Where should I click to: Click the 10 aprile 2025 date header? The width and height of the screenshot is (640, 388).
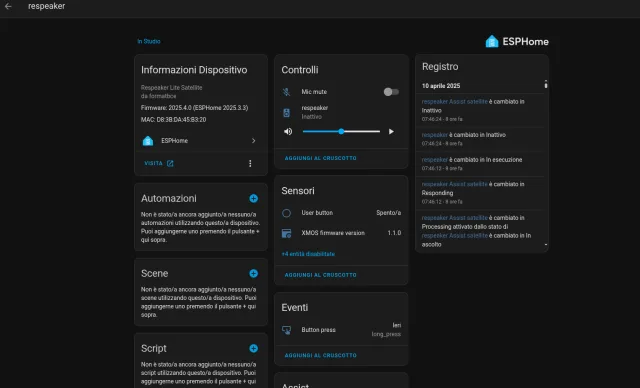click(441, 86)
